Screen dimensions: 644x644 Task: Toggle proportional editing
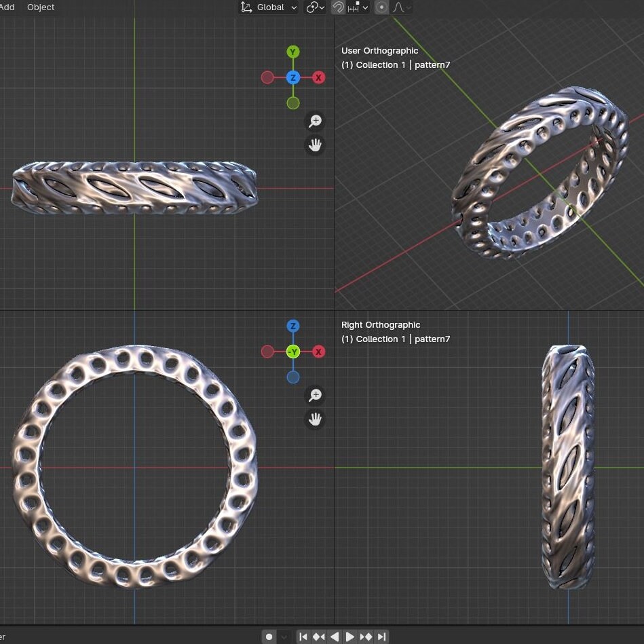[381, 7]
